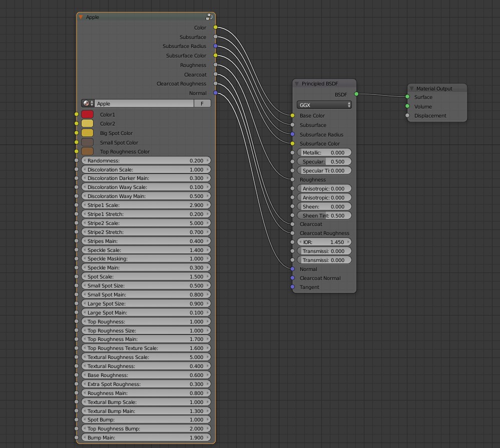Click the green BSDF output socket
This screenshot has height=448, width=500.
[x=356, y=94]
